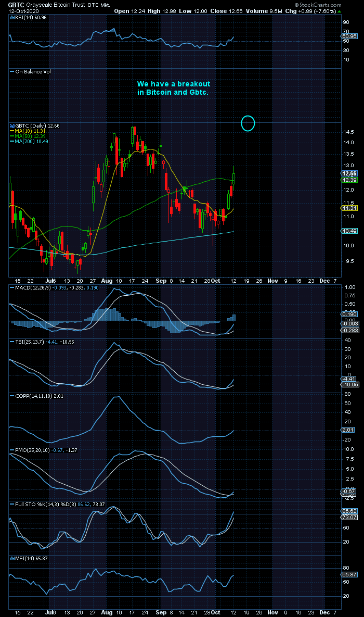Click the -0.67 PMO value tag
The image size is (364, 617).
[349, 491]
